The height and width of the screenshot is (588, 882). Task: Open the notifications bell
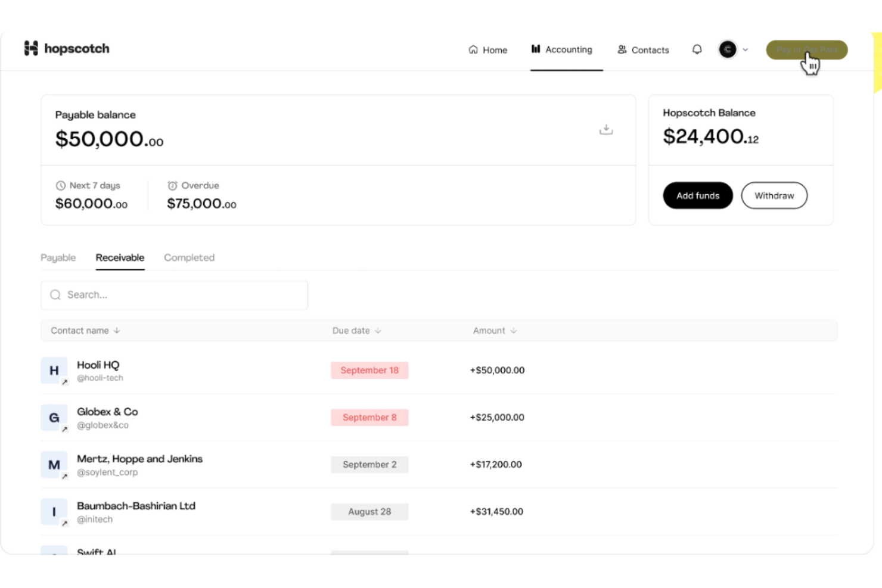point(697,49)
